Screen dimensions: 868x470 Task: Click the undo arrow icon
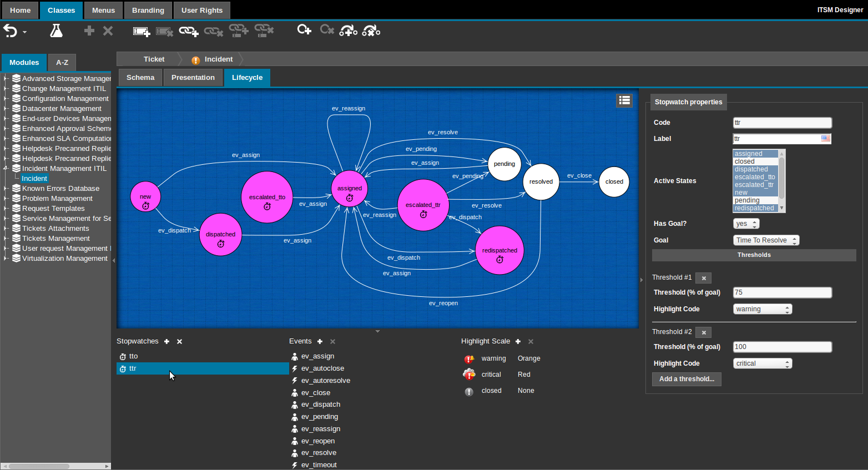10,31
